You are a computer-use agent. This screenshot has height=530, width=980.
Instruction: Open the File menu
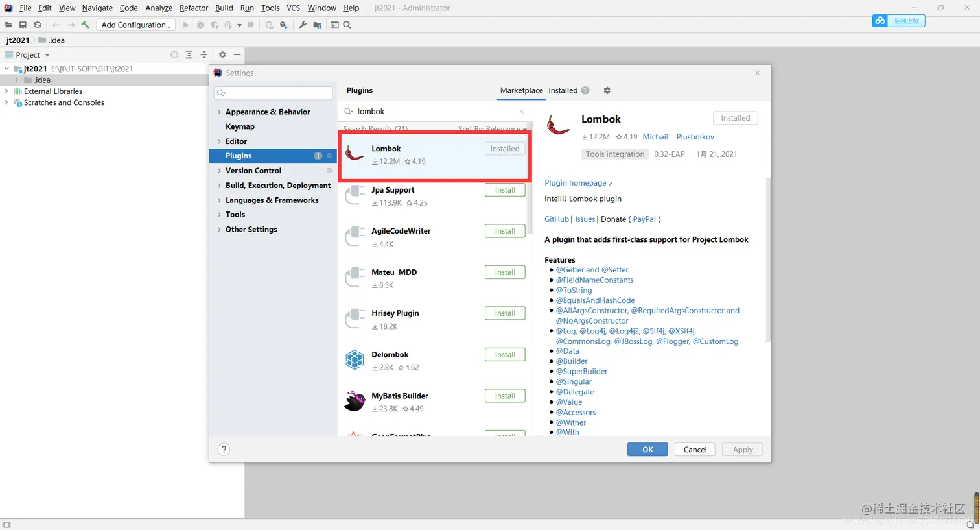[25, 8]
